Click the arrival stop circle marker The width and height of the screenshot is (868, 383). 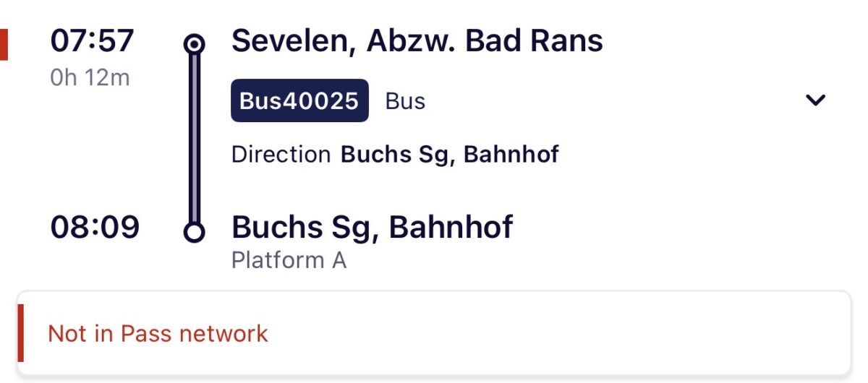point(194,232)
